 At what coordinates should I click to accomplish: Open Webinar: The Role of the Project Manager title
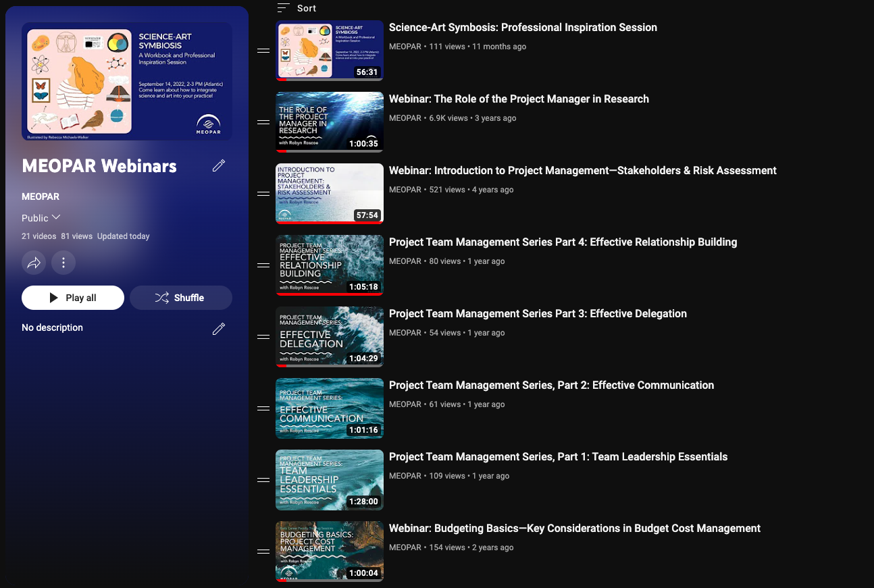click(519, 99)
